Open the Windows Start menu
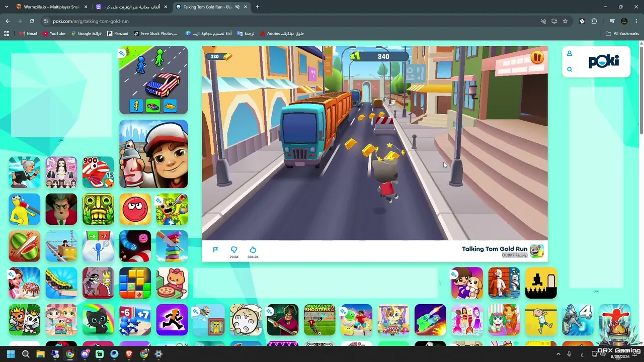 click(x=11, y=354)
